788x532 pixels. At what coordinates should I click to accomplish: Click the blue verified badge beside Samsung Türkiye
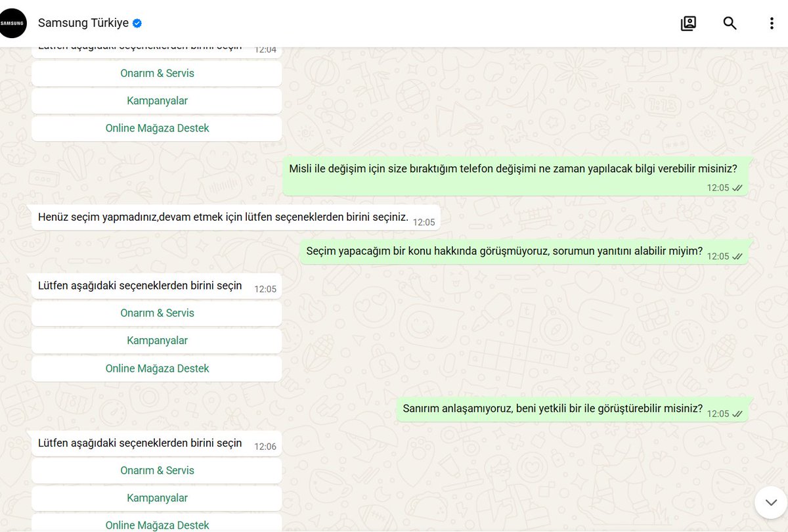coord(137,24)
